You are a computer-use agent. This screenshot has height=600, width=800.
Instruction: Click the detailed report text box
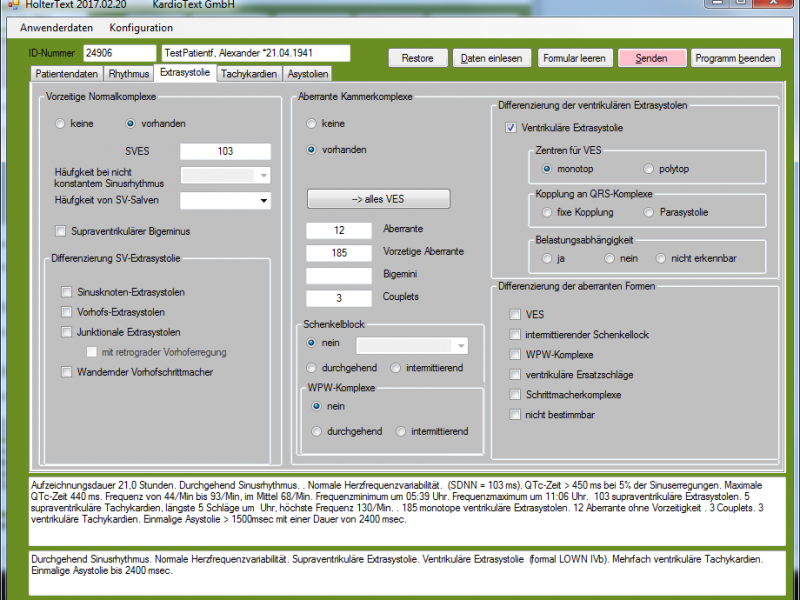pyautogui.click(x=407, y=512)
